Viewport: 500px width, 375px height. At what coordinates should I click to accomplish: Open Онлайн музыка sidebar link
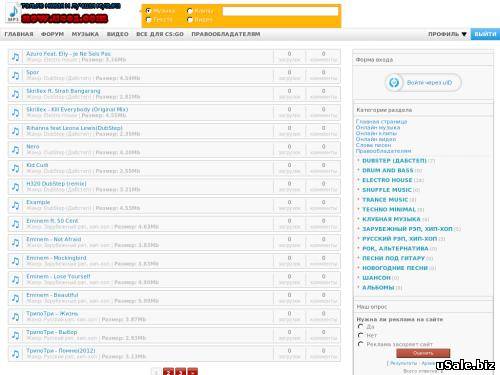tap(378, 127)
